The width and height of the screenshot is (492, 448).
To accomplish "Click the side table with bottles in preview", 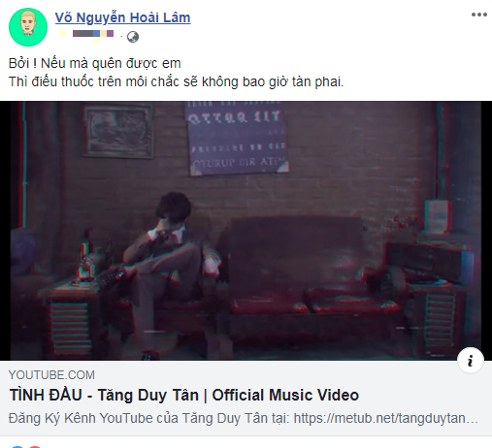I will 70,310.
